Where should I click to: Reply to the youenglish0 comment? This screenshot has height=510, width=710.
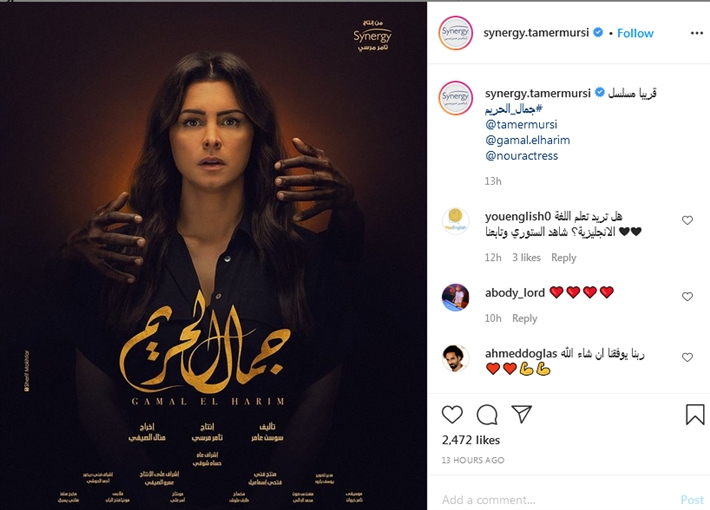564,257
